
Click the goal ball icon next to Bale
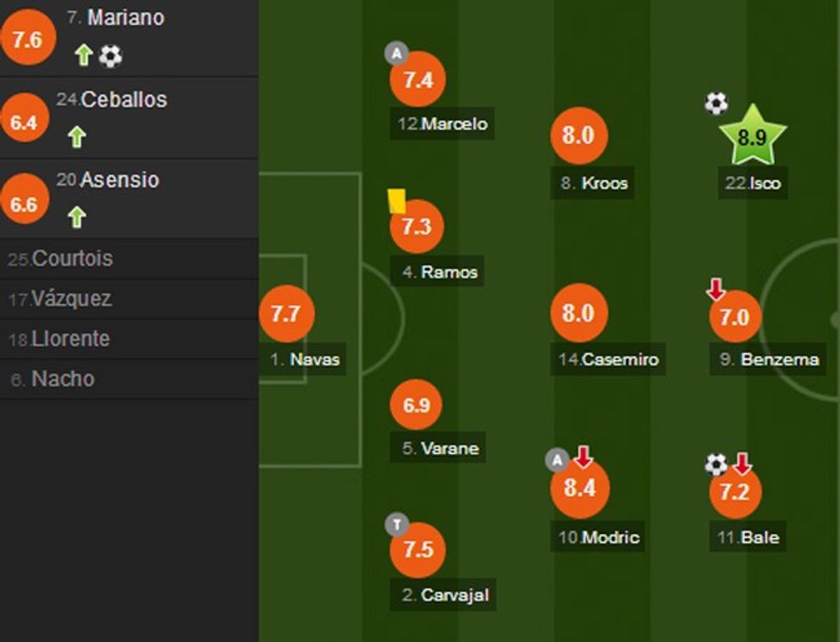[x=716, y=465]
